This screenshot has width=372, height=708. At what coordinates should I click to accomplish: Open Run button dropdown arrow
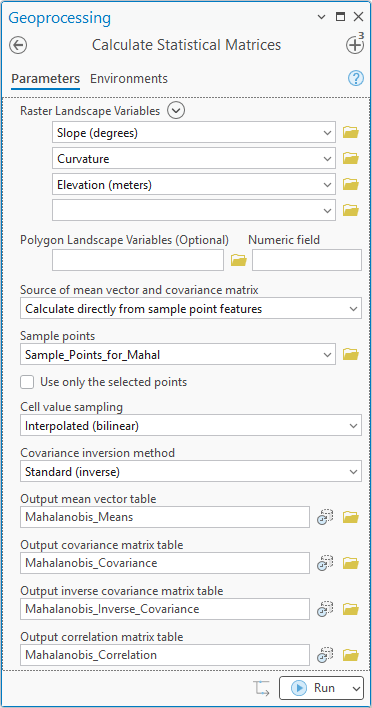coord(355,688)
